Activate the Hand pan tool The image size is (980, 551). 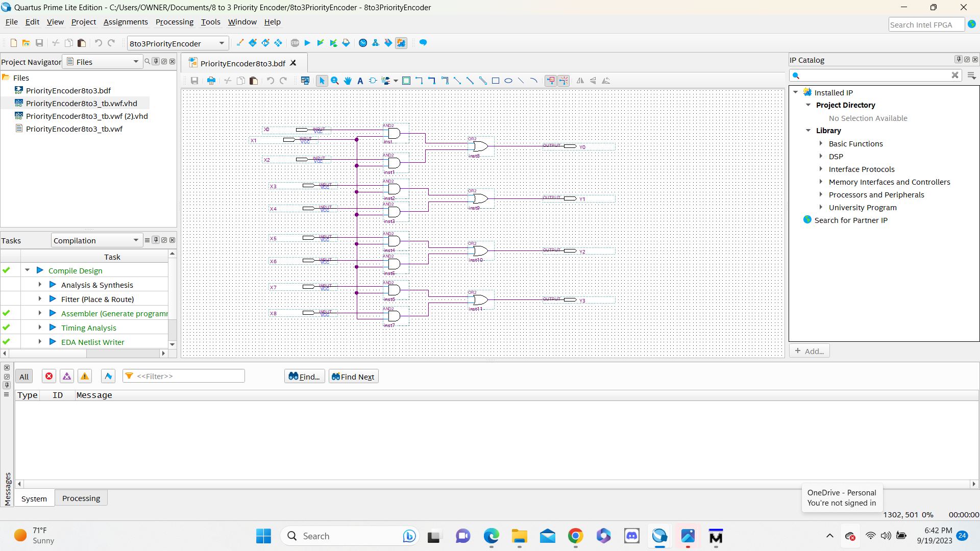348,81
